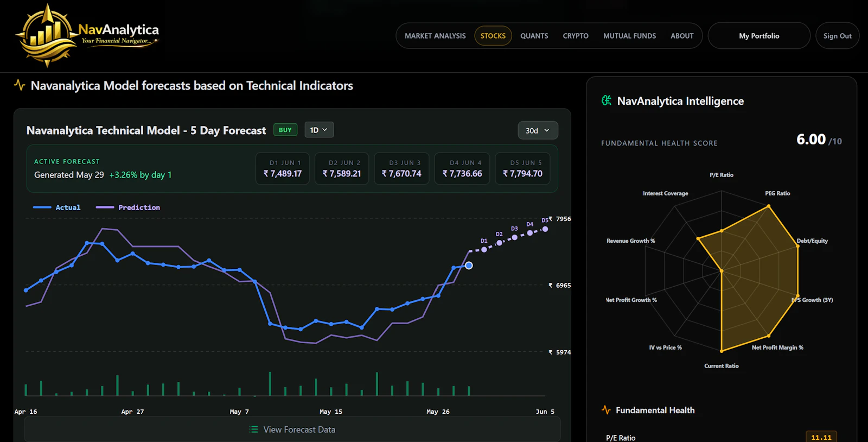Click the P/E Ratio label atop radar
The width and height of the screenshot is (868, 442).
(x=722, y=175)
